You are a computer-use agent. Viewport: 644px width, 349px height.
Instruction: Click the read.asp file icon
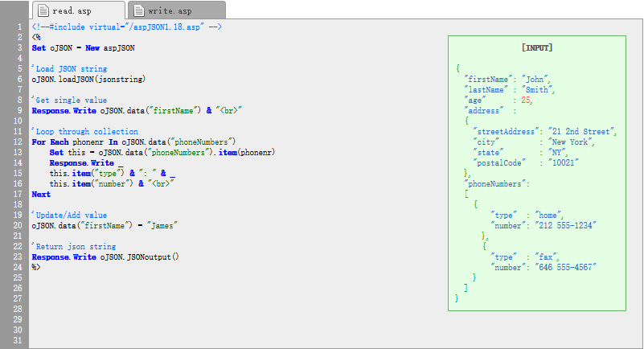(x=43, y=10)
